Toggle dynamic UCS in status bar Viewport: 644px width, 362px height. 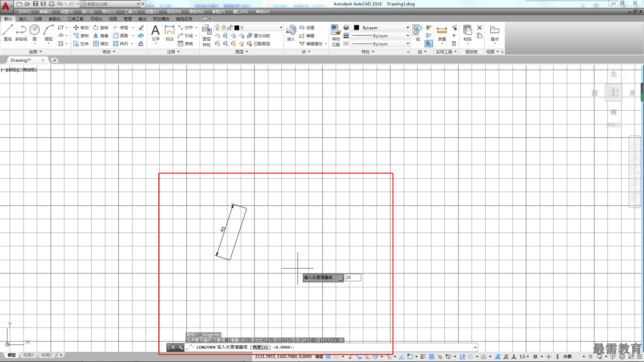(463, 357)
